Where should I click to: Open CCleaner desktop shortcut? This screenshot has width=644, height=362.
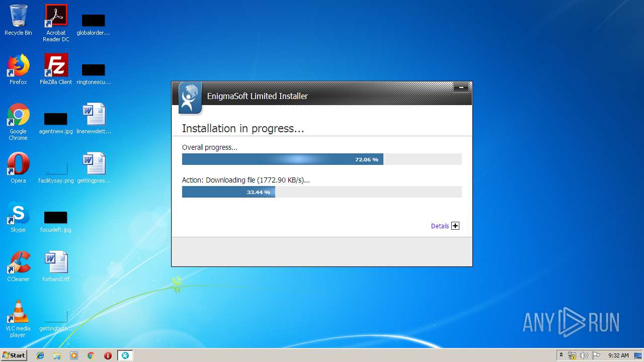[x=18, y=266]
